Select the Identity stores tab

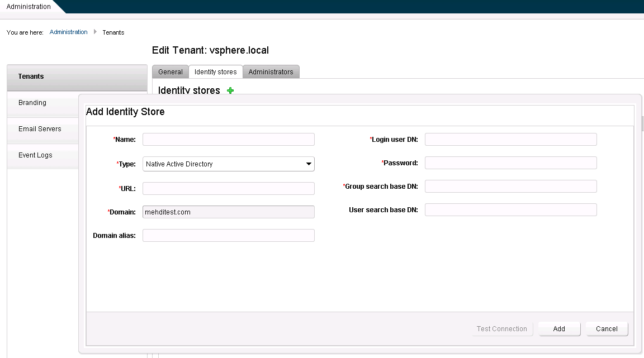[215, 72]
